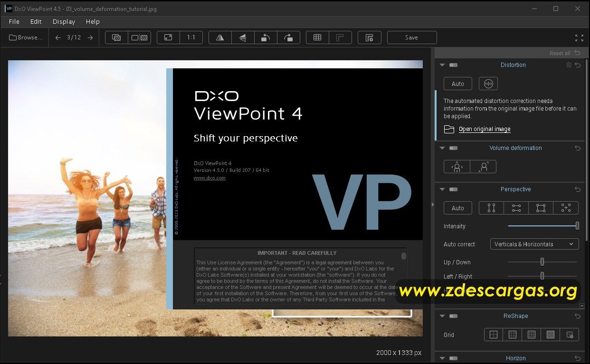Reset the Horizon palette
Image resolution: width=590 pixels, height=364 pixels.
point(578,358)
